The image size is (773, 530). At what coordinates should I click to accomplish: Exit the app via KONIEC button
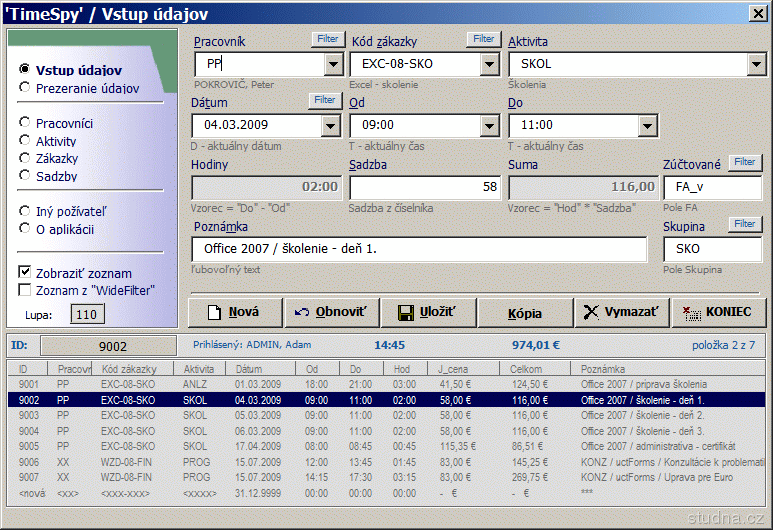(x=719, y=312)
